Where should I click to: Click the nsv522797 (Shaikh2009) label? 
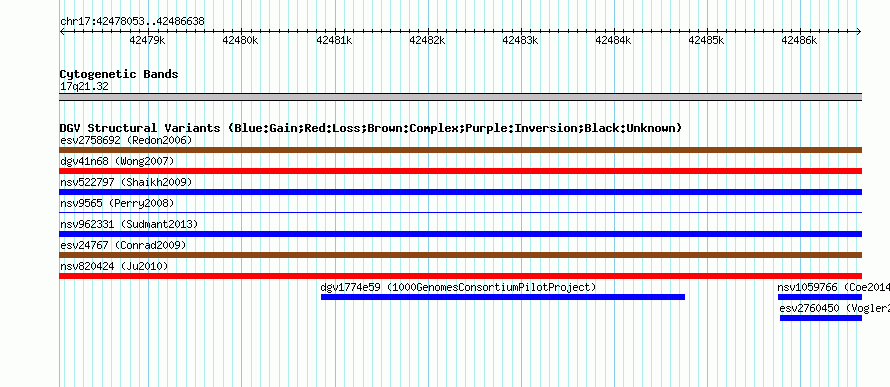click(x=126, y=182)
